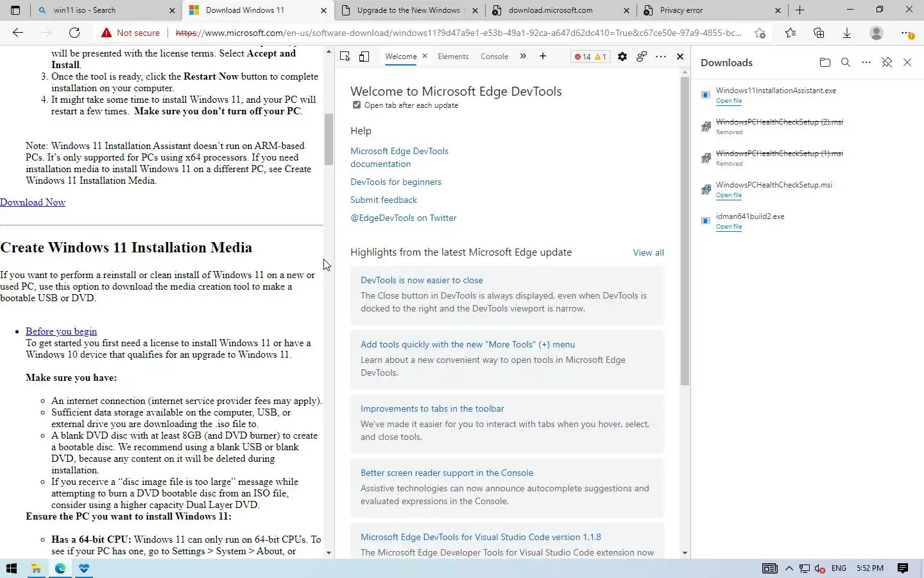The image size is (924, 578).
Task: Open the Favorites list icon
Action: point(791,33)
